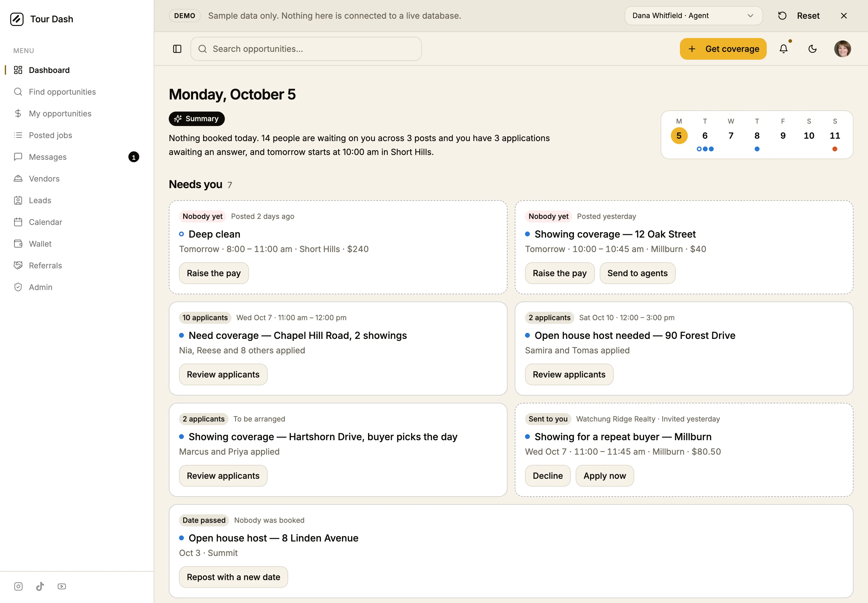Screen dimensions: 868x603
Task: Open the user avatar profile picture
Action: (842, 49)
